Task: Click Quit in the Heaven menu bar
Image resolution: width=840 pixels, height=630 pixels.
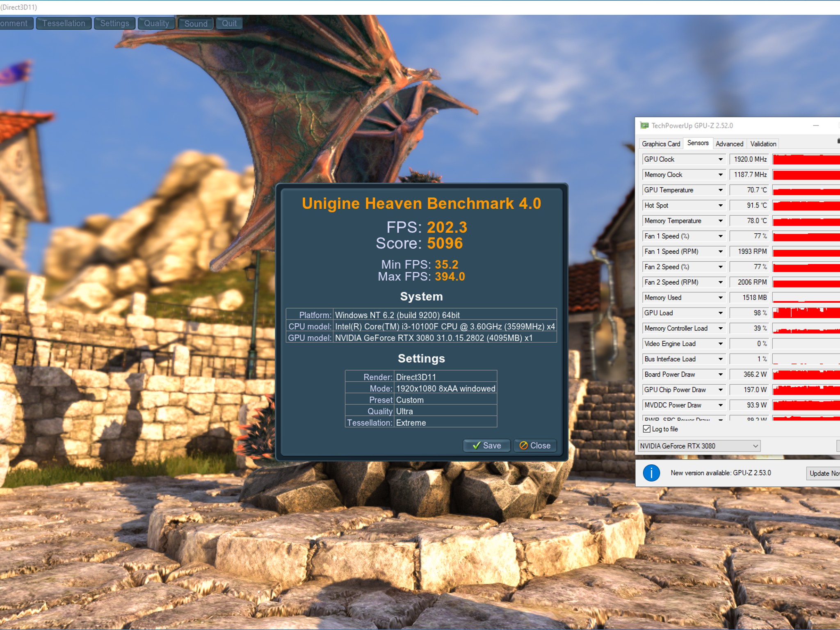Action: click(x=229, y=23)
